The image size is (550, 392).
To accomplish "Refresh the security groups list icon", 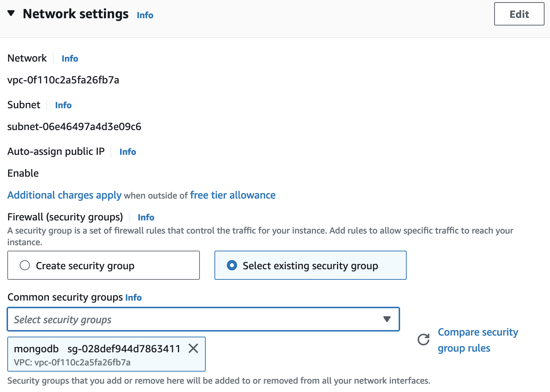I will tap(423, 340).
